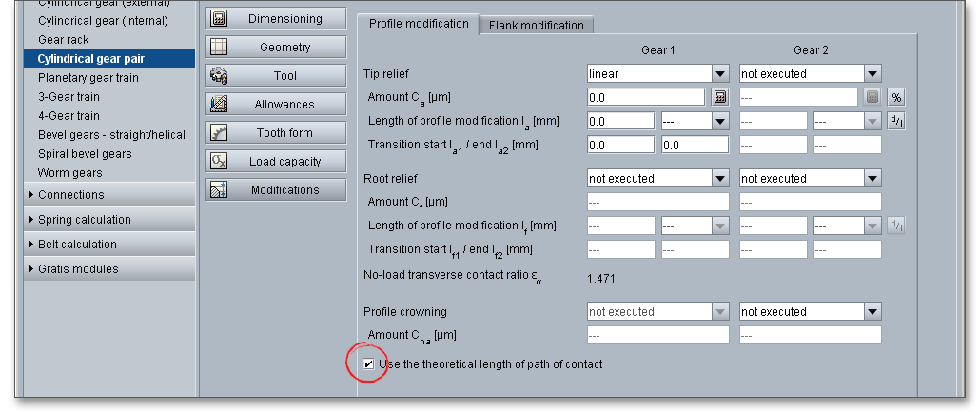Click the Modifications icon
The image size is (980, 412).
point(218,189)
